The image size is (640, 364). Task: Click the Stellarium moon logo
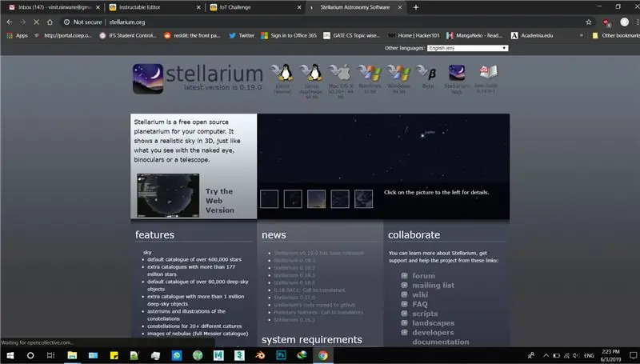click(x=148, y=78)
